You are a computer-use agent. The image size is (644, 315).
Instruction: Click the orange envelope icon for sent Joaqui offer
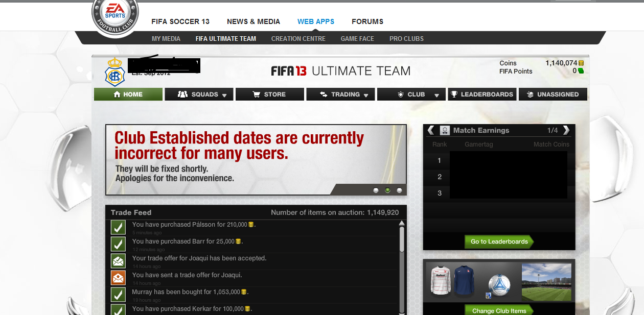(118, 278)
